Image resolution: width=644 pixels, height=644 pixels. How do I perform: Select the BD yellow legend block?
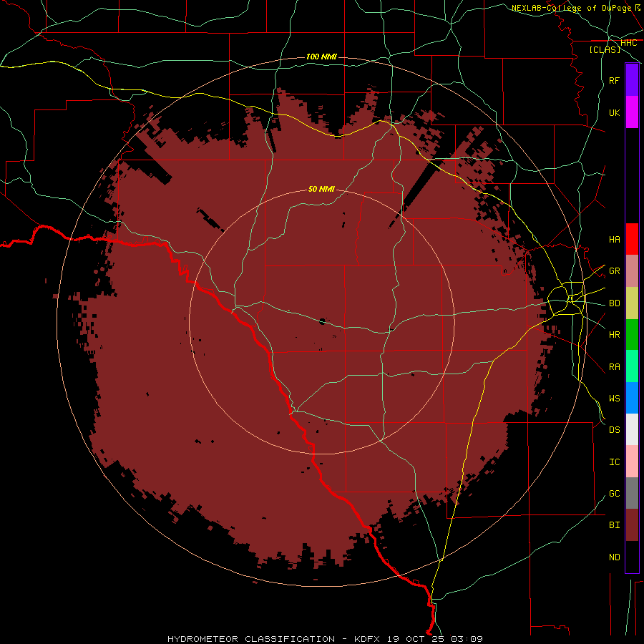point(632,303)
